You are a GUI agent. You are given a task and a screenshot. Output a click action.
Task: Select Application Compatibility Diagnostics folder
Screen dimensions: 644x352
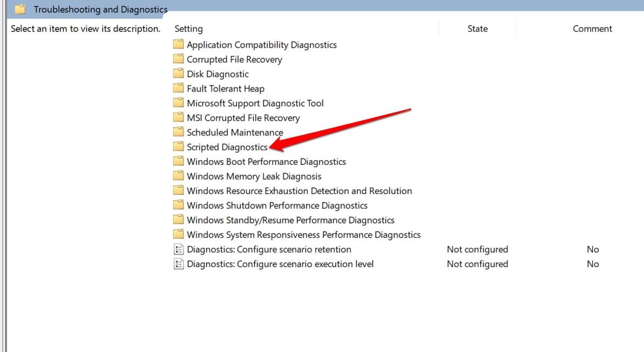(x=261, y=45)
